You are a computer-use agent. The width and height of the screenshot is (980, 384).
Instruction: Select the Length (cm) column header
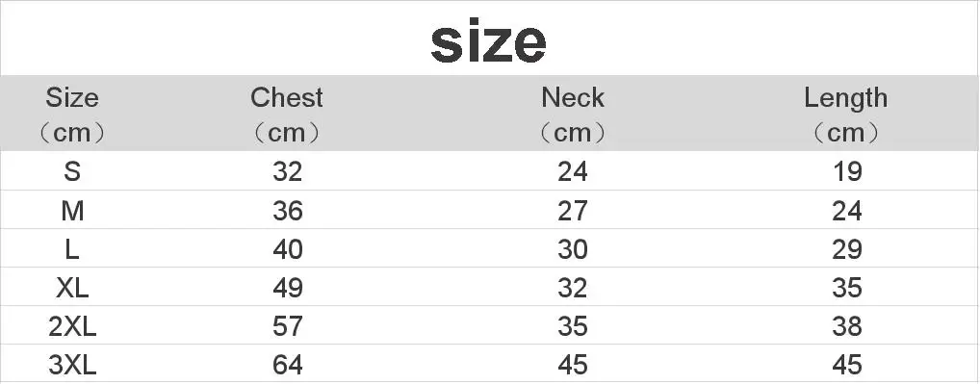coord(845,115)
